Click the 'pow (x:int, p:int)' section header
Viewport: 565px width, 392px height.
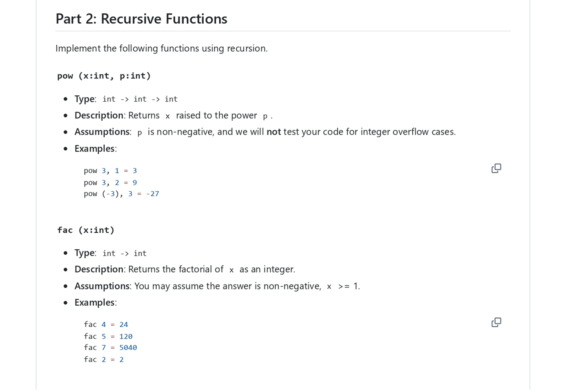coord(104,76)
